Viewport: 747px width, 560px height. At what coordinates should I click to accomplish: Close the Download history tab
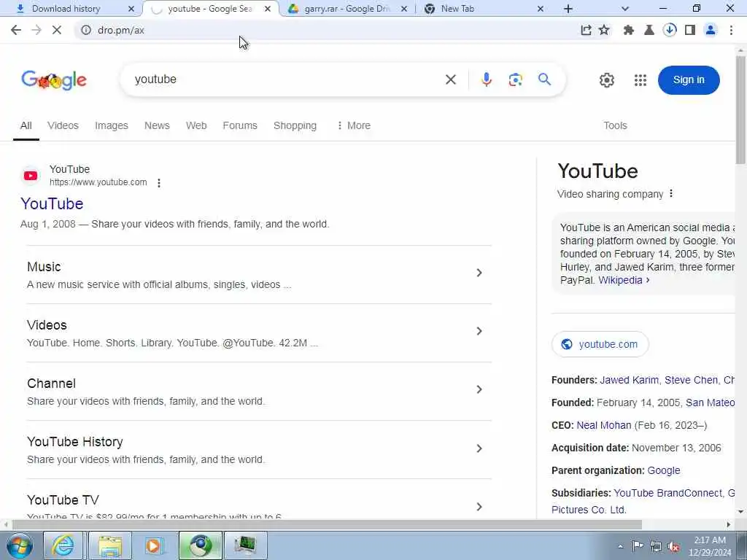pos(131,9)
